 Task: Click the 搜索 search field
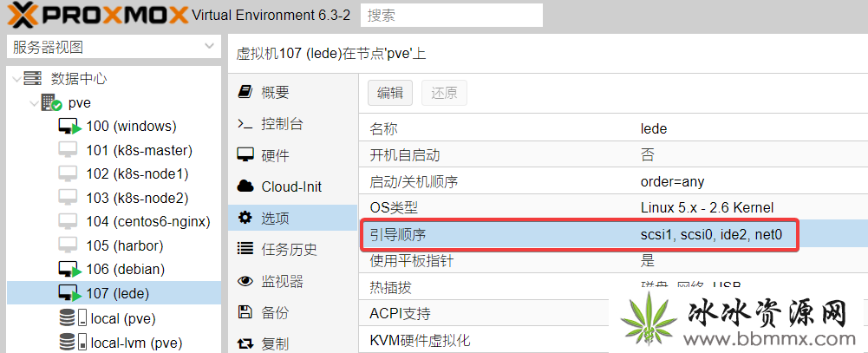[452, 15]
